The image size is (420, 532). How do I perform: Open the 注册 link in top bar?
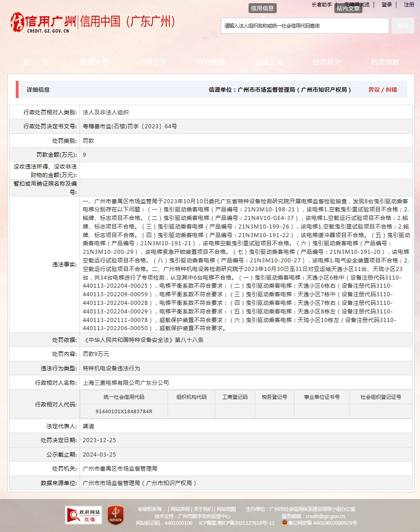tap(409, 5)
